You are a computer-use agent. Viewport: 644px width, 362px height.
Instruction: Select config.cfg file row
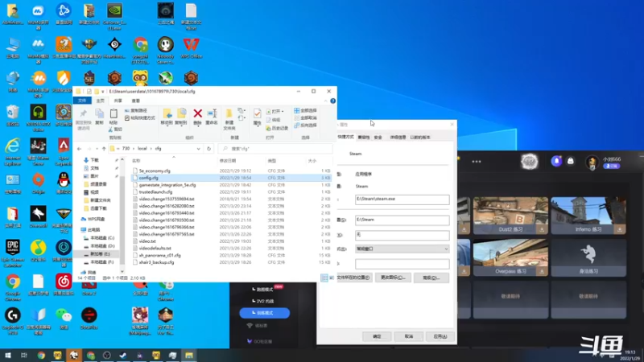[x=231, y=178]
